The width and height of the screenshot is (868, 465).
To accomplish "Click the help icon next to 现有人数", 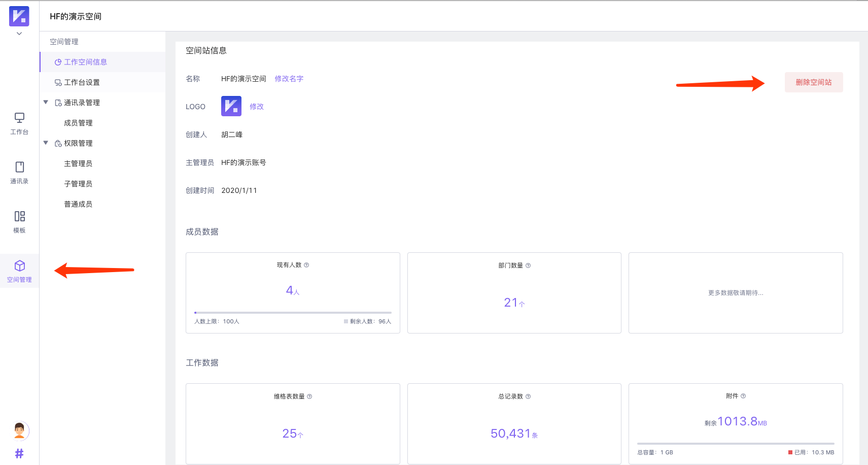I will [x=306, y=265].
